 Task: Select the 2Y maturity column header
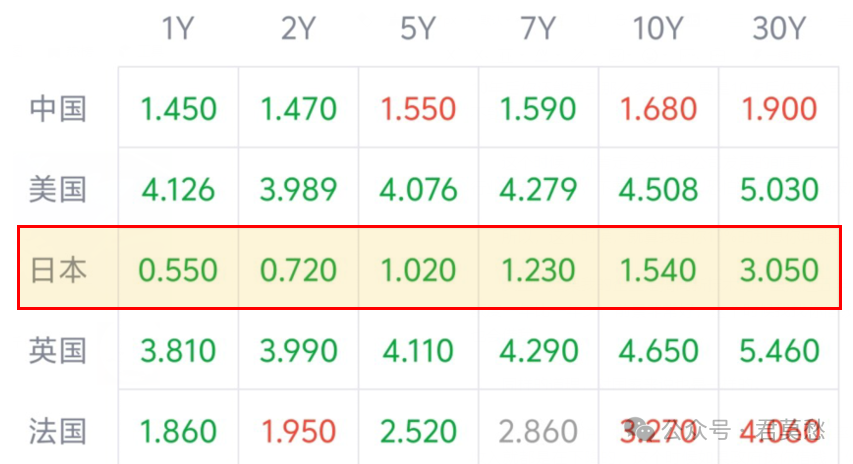(x=298, y=29)
